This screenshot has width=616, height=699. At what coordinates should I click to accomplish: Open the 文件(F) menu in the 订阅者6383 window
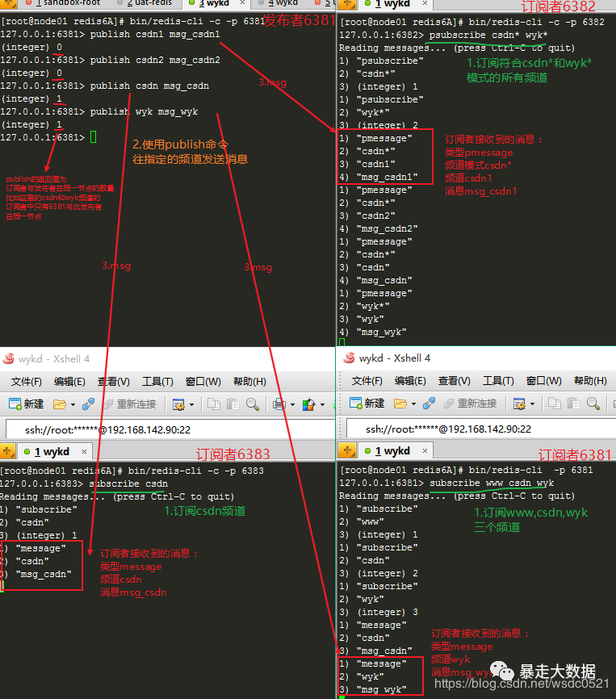coord(27,381)
